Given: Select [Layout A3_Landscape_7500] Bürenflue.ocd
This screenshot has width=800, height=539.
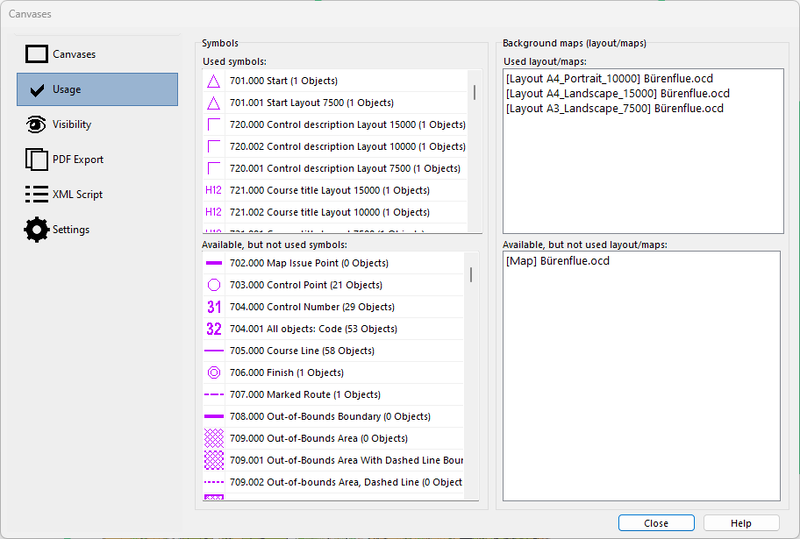Looking at the screenshot, I should [615, 108].
